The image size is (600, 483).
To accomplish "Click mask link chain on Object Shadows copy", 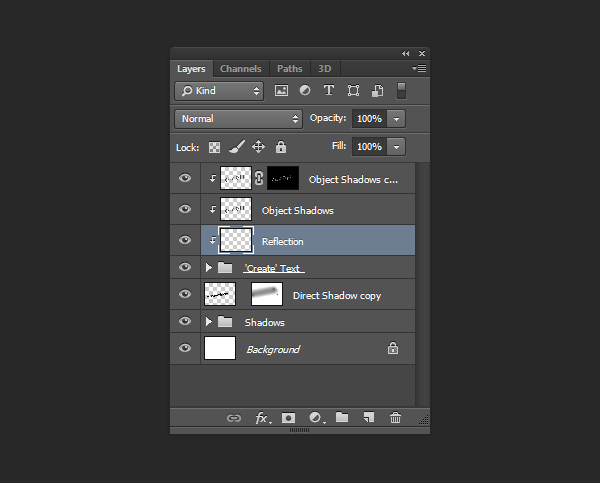I will pos(259,178).
